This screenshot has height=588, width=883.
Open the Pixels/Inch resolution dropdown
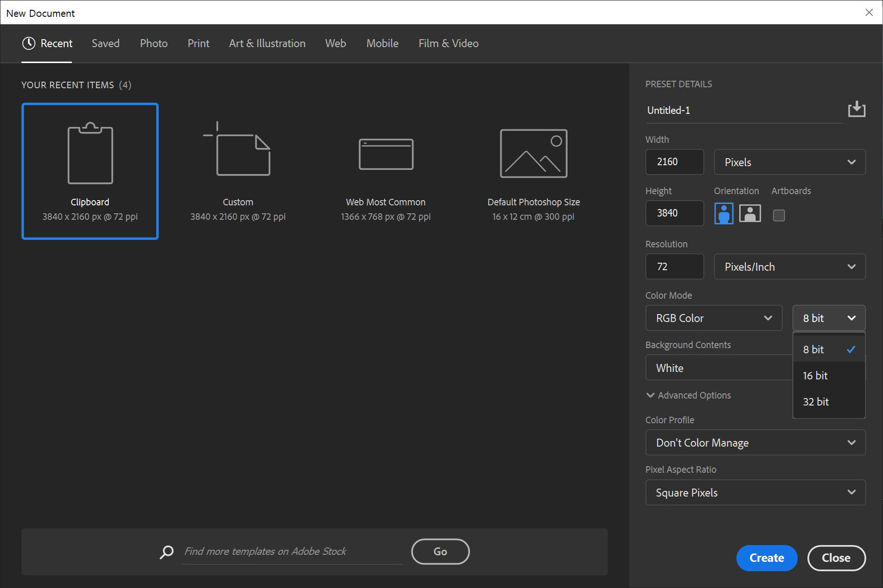pos(790,266)
